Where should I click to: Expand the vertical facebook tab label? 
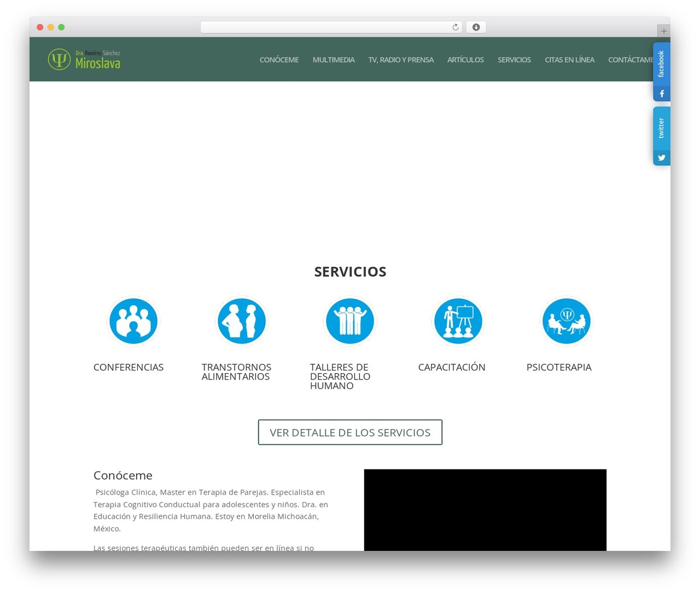pyautogui.click(x=661, y=64)
